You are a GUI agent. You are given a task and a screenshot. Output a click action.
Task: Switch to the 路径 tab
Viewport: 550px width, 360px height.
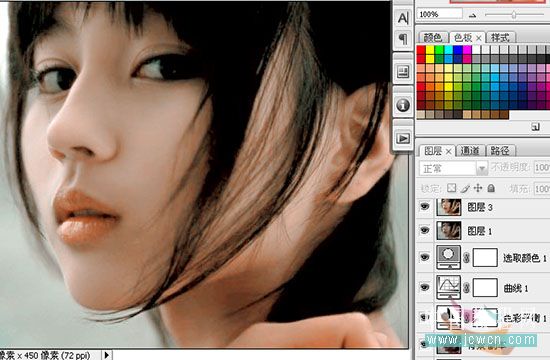click(500, 151)
